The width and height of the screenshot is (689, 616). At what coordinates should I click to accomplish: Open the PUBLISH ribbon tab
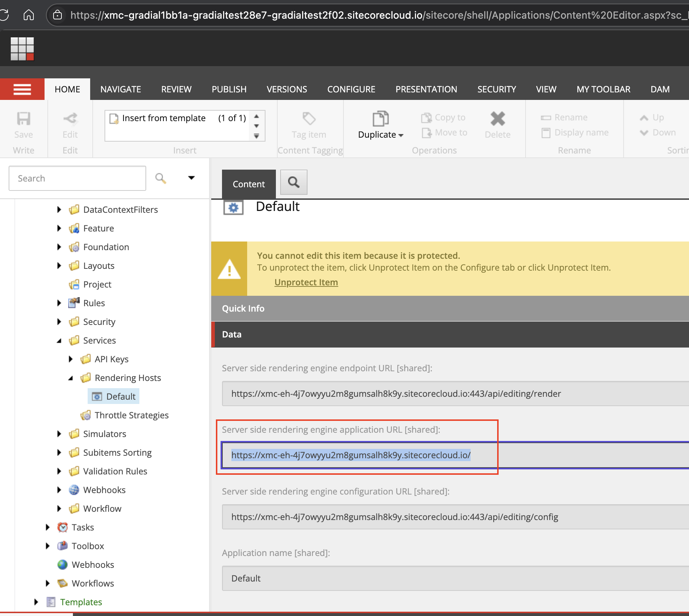[x=229, y=89]
